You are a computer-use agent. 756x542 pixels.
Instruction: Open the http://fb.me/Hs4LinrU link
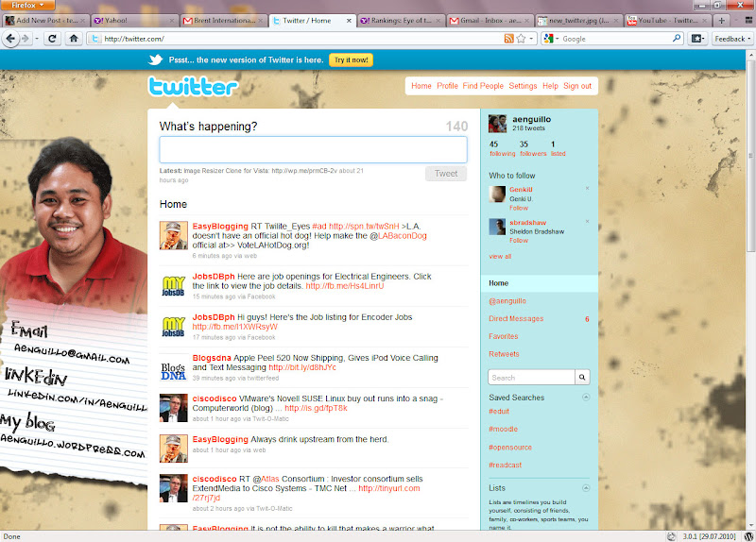click(345, 286)
